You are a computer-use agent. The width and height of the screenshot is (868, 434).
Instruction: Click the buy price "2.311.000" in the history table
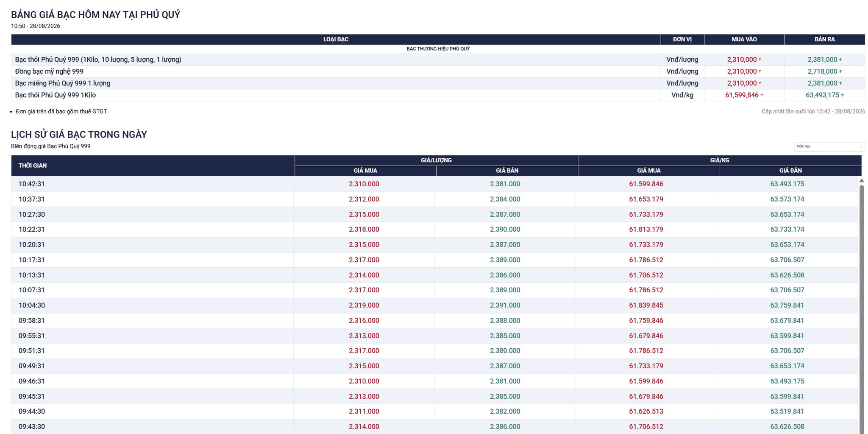tap(364, 412)
